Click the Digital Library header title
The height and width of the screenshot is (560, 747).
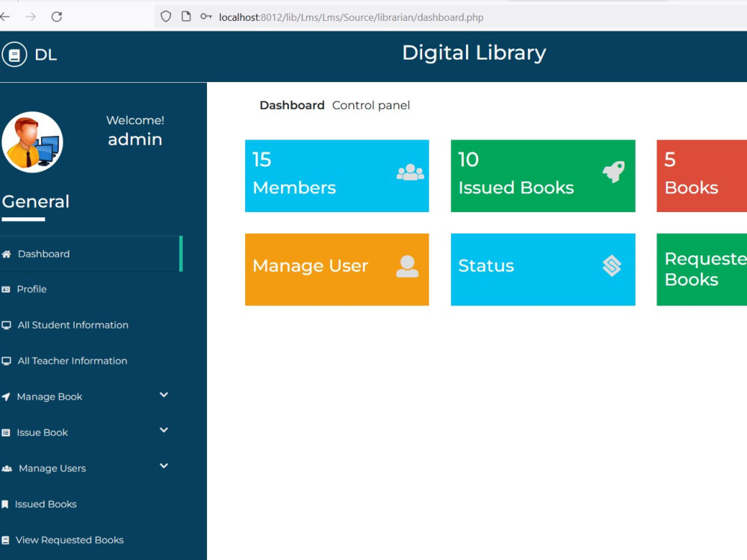click(474, 53)
